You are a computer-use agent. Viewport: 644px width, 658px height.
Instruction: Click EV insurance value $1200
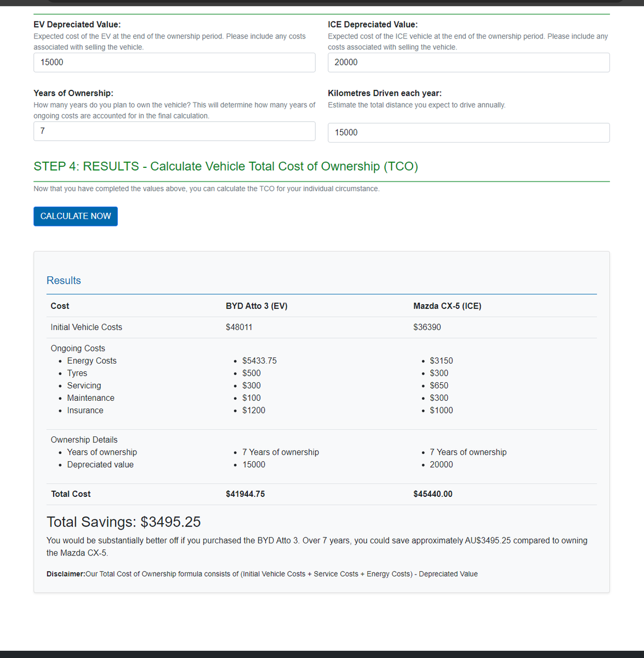click(x=254, y=410)
